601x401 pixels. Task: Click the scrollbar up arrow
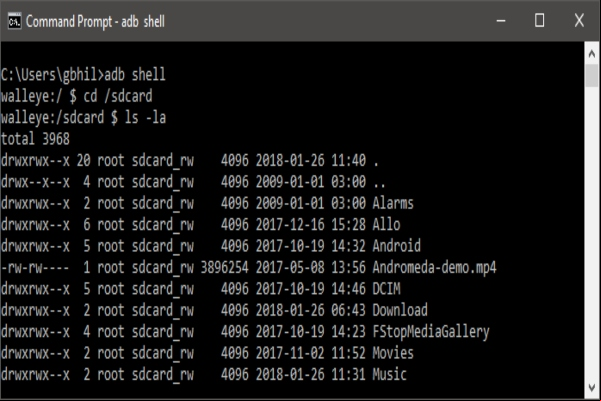[x=592, y=54]
